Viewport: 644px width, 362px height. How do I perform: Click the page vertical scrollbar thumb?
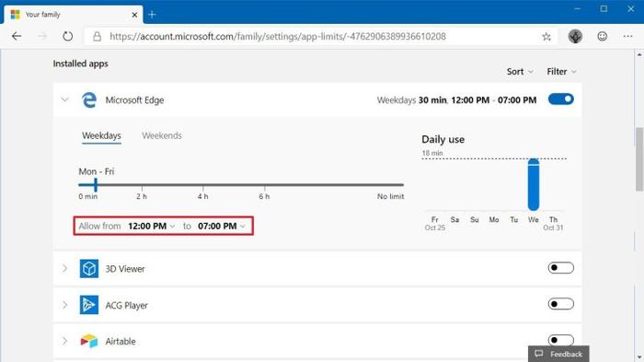(x=639, y=158)
